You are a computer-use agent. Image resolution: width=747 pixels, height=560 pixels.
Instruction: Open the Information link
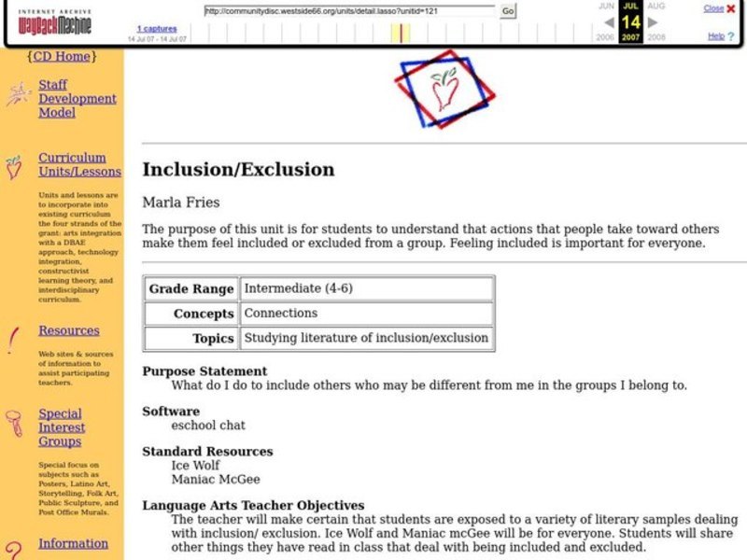74,543
